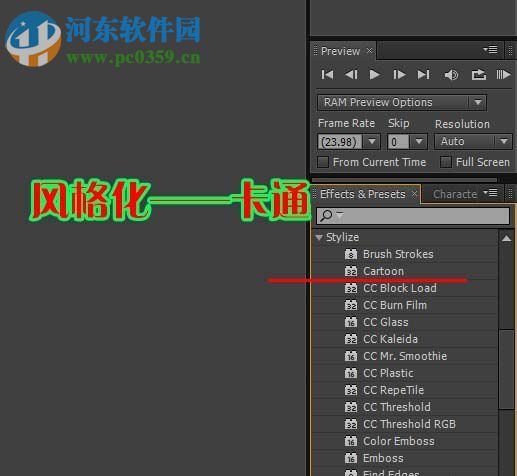Open Resolution Auto dropdown
The image size is (517, 476).
click(473, 142)
